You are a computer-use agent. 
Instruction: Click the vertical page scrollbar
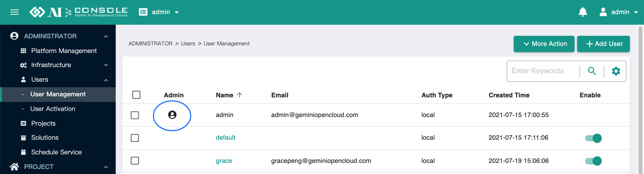[640, 99]
